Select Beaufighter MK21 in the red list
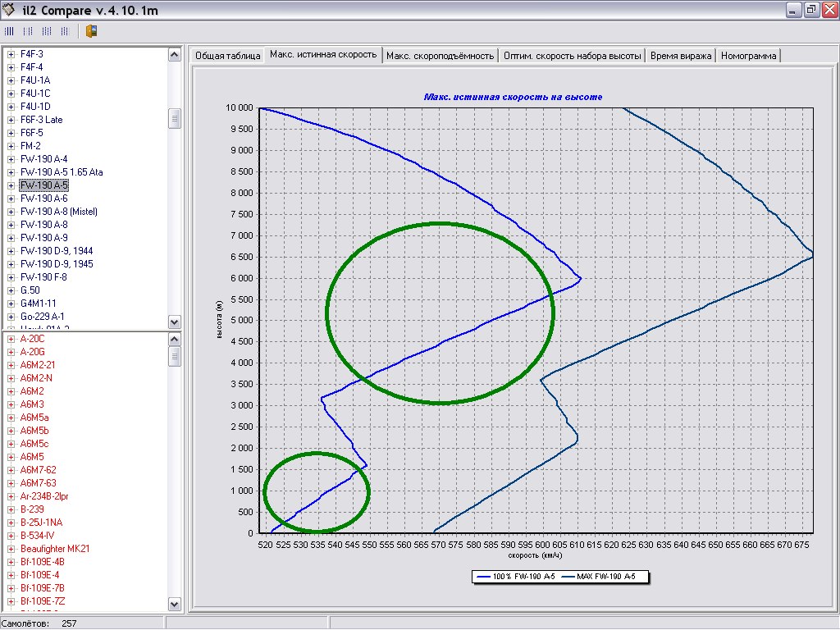840x630 pixels. click(55, 549)
